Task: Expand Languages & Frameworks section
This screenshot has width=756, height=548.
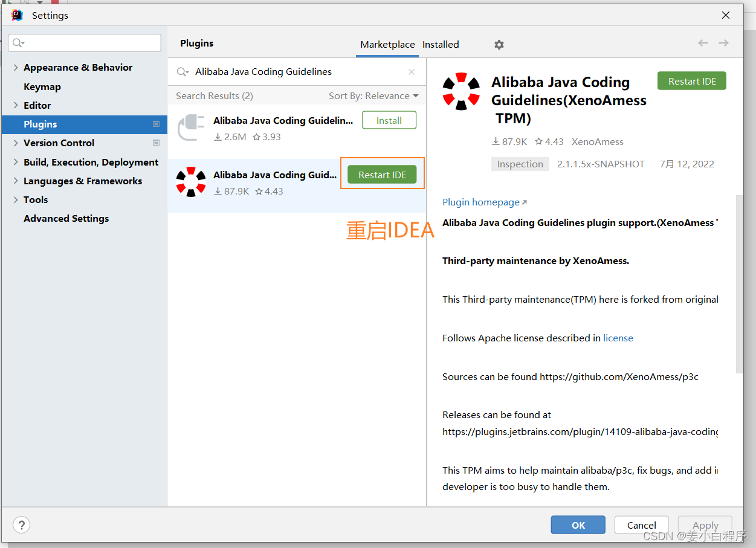Action: (16, 181)
